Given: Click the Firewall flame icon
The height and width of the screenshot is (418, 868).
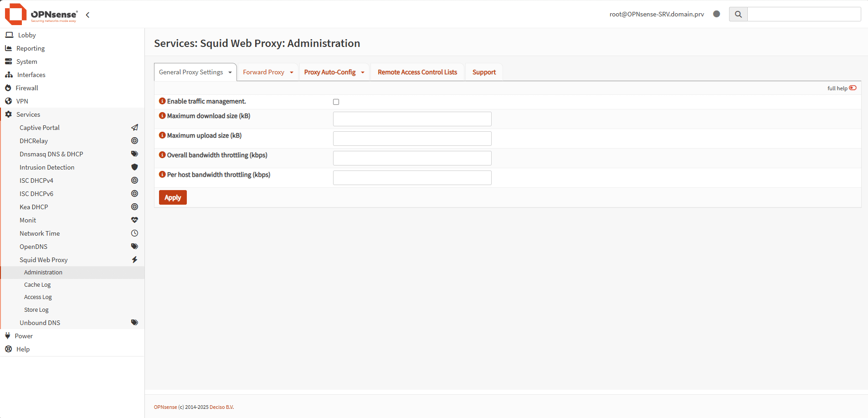Looking at the screenshot, I should (8, 88).
